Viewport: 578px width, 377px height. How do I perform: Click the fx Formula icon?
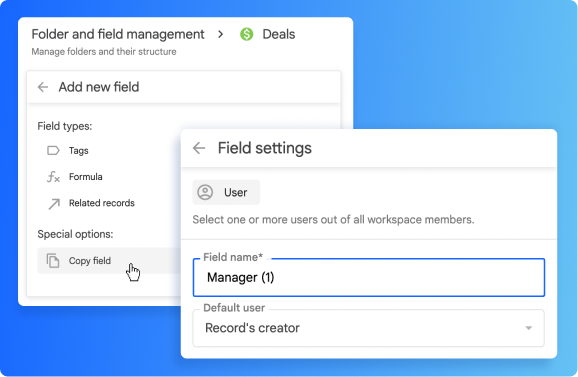[x=53, y=177]
